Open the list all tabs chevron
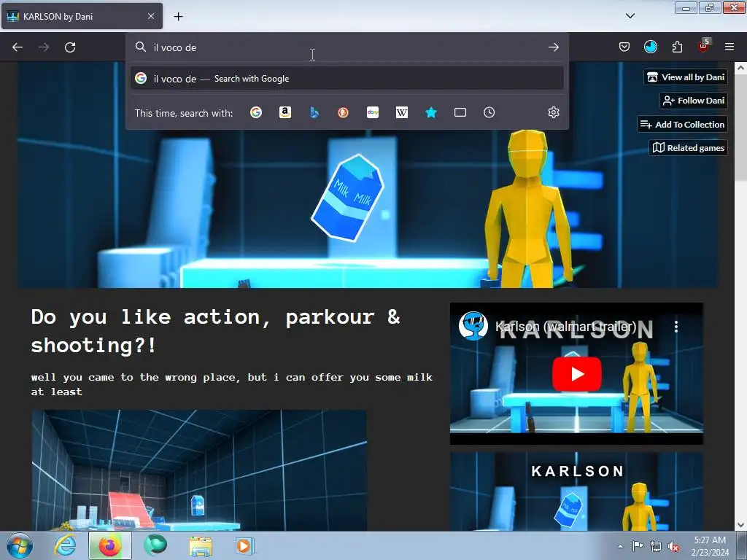 (x=630, y=16)
